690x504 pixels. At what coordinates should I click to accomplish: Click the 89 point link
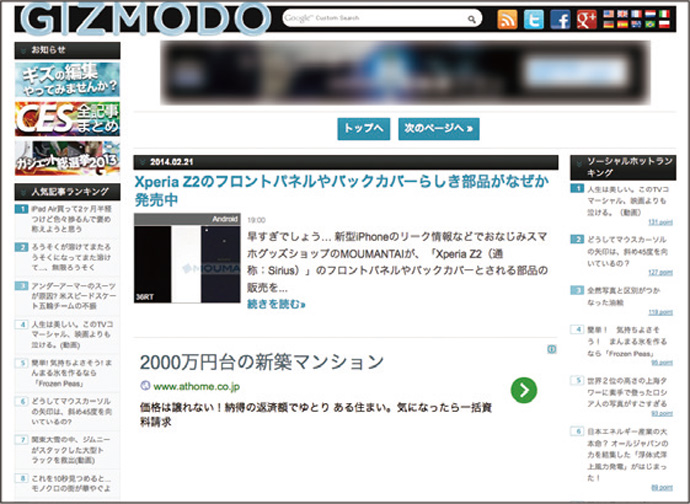pyautogui.click(x=662, y=488)
